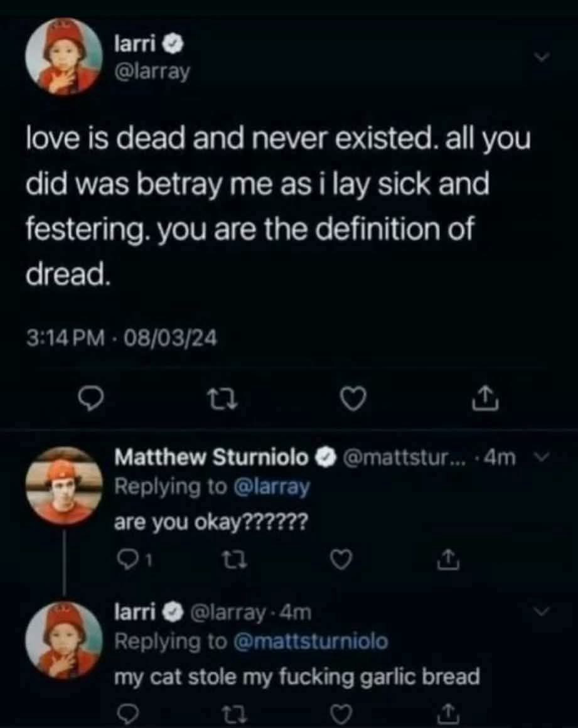Open the tweet timestamp 3:14 PM
This screenshot has width=578, height=728.
click(65, 338)
